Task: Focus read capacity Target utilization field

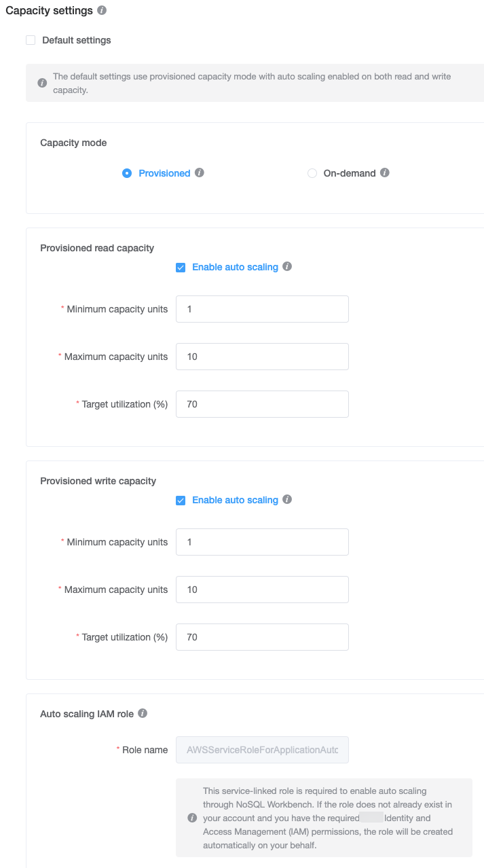Action: (262, 404)
